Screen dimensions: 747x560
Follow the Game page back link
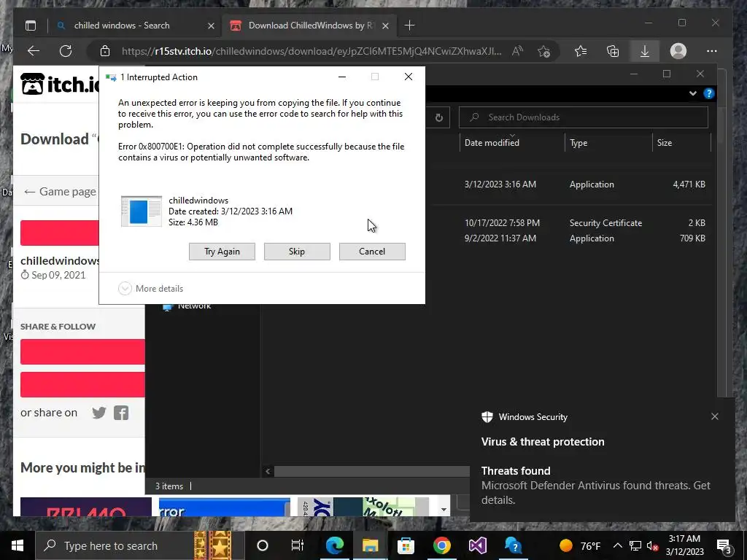60,192
